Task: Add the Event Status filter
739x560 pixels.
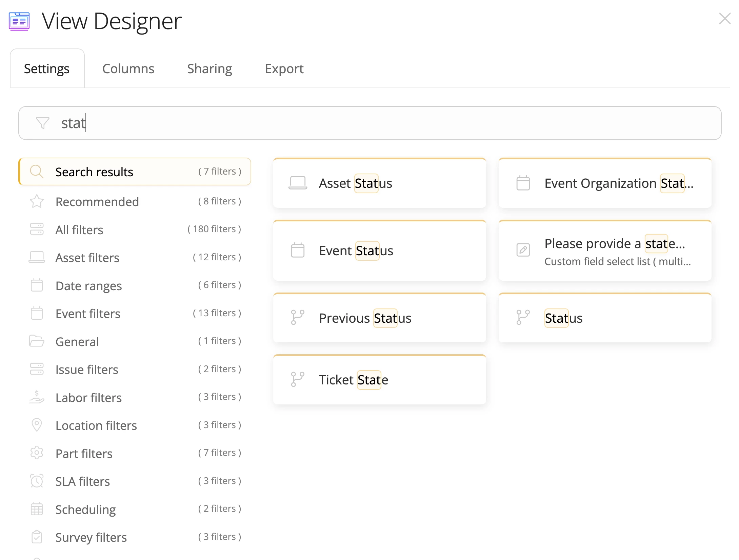Action: 380,251
